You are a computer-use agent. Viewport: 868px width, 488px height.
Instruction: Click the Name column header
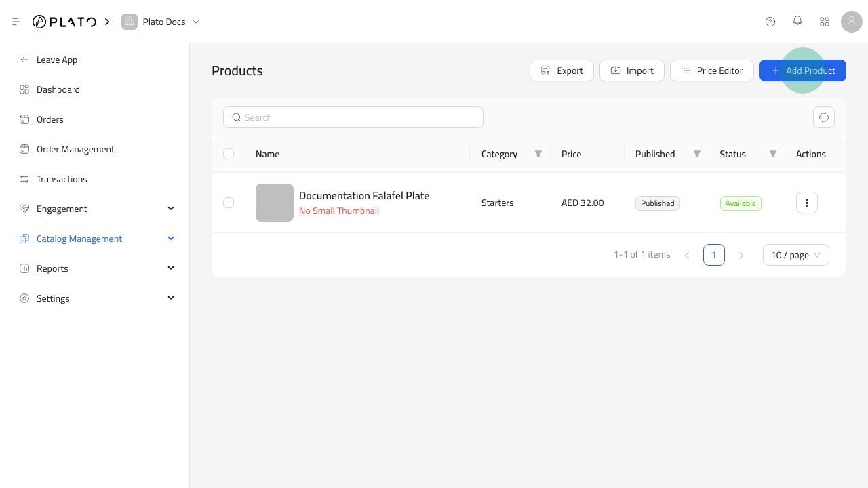pos(268,154)
